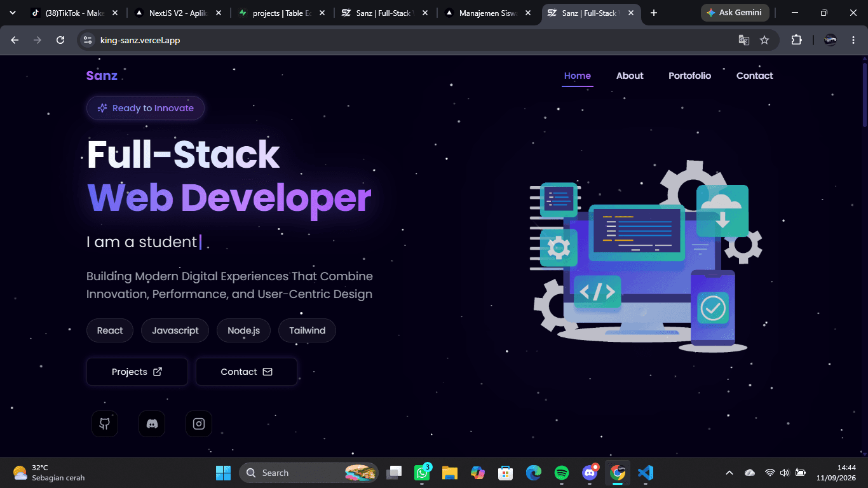The image size is (868, 488).
Task: Go back to previous page
Action: click(x=15, y=40)
